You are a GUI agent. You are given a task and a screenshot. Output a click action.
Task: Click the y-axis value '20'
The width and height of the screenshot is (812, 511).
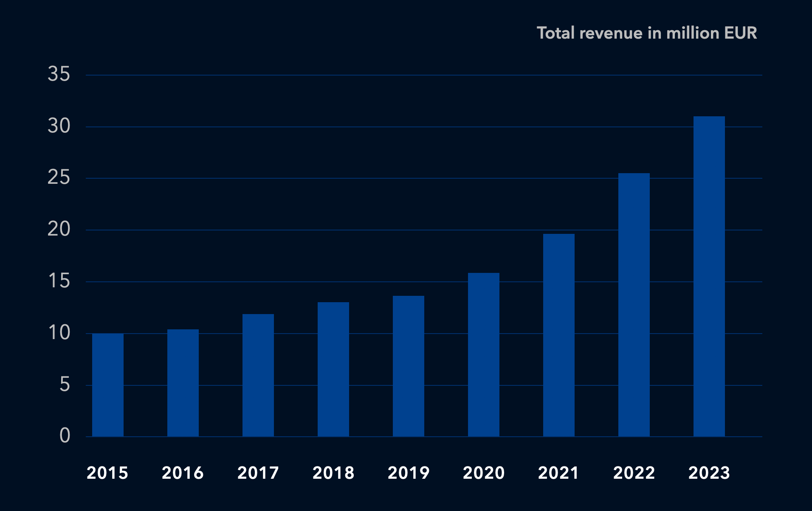[x=59, y=229]
